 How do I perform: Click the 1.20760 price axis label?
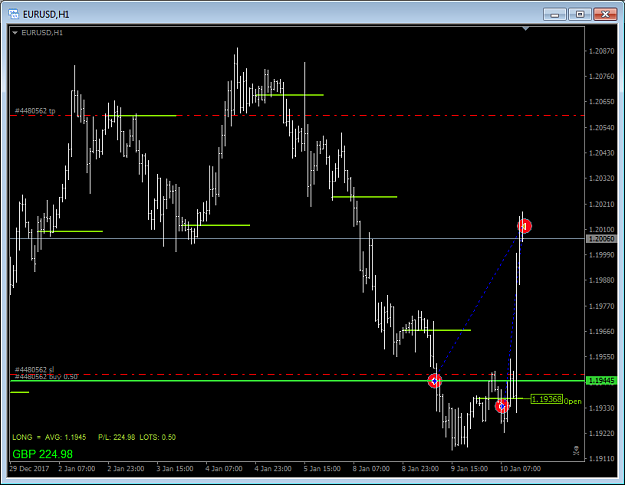pyautogui.click(x=602, y=76)
